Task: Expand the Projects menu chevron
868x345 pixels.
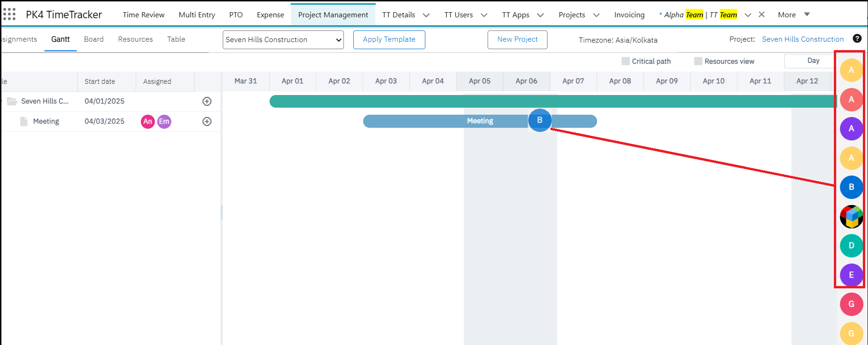Action: pyautogui.click(x=596, y=15)
